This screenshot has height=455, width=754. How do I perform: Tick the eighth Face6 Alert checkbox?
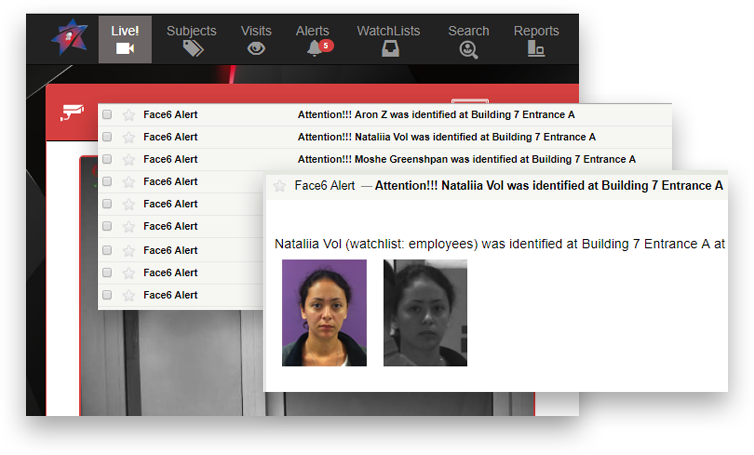pos(107,273)
